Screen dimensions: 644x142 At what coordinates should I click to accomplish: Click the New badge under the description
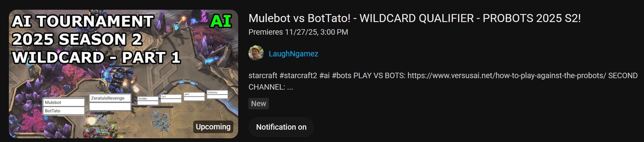(x=258, y=104)
